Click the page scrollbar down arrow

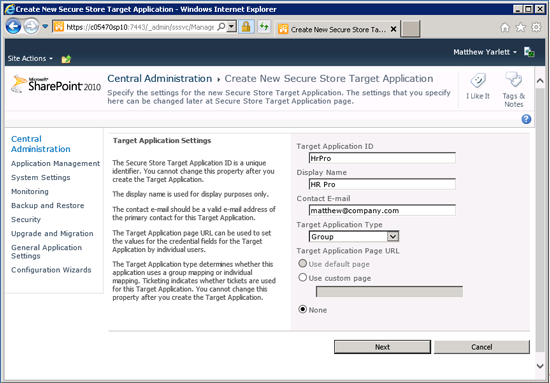(540, 366)
